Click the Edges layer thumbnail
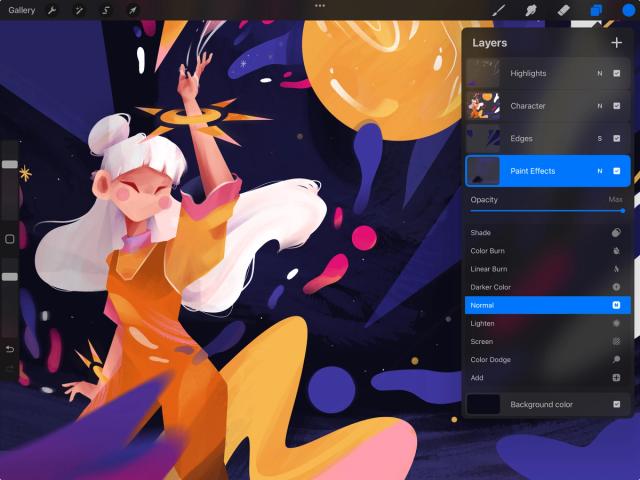640x480 pixels. [x=483, y=139]
